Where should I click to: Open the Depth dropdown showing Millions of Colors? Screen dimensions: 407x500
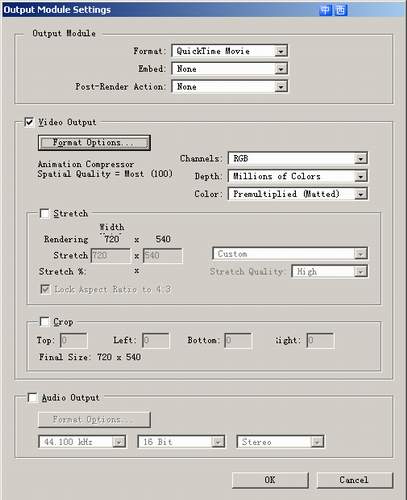click(298, 176)
